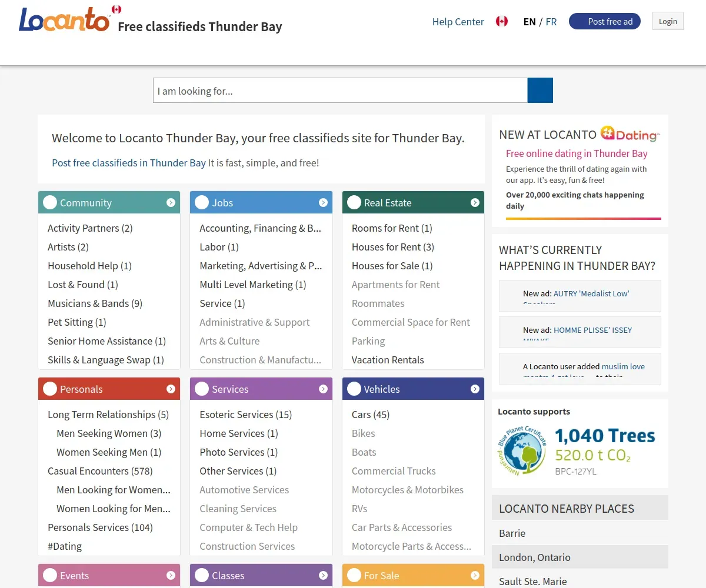Click the Real Estate category circle icon
This screenshot has height=588, width=706.
[354, 202]
